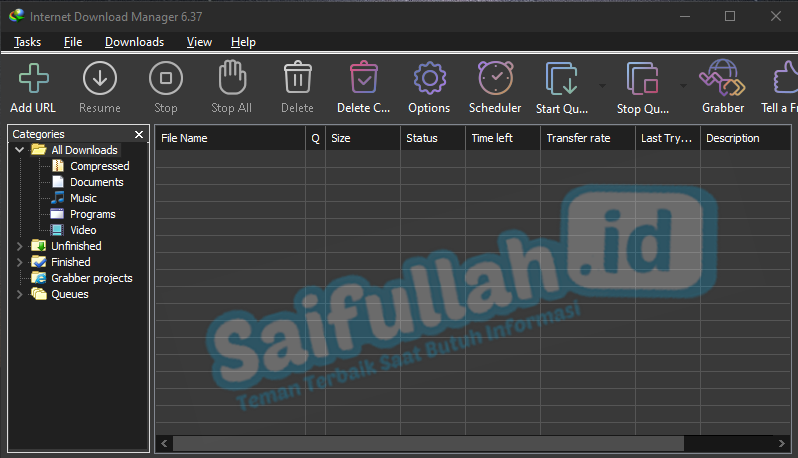Sort by Status column header

(x=433, y=138)
